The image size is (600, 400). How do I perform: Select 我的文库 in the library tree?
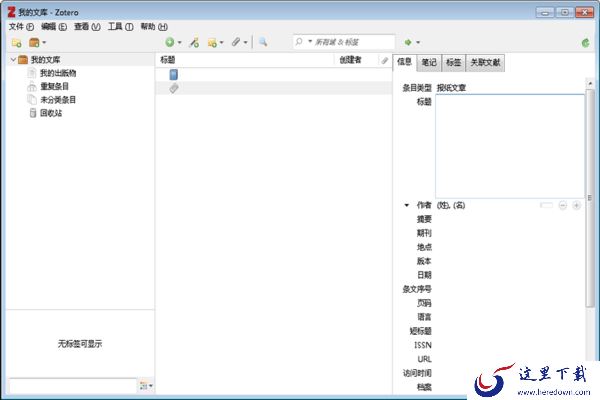(45, 60)
